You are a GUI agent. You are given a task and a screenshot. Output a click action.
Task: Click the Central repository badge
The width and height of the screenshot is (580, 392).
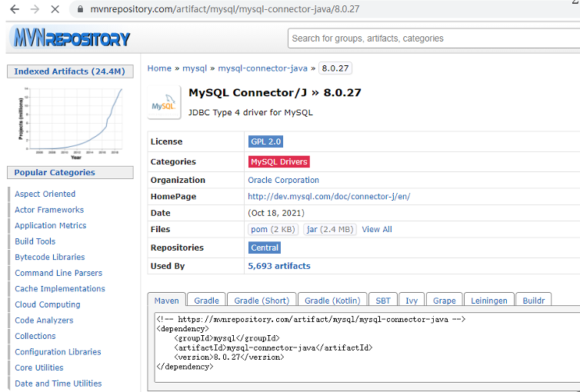click(x=265, y=247)
